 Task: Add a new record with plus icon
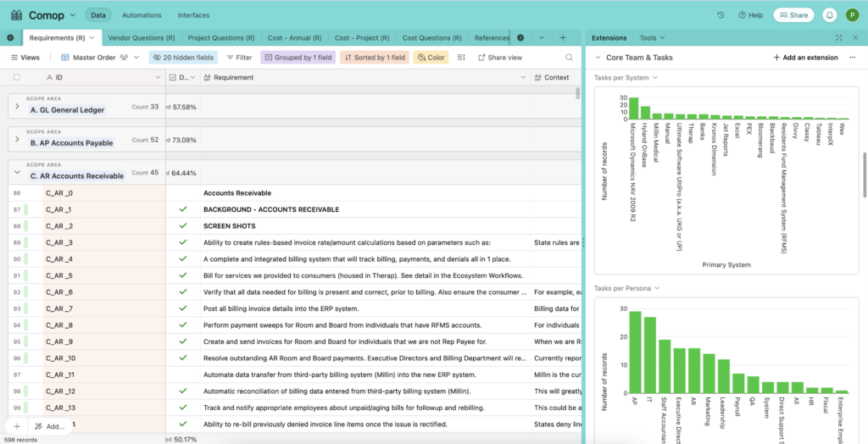(17, 426)
